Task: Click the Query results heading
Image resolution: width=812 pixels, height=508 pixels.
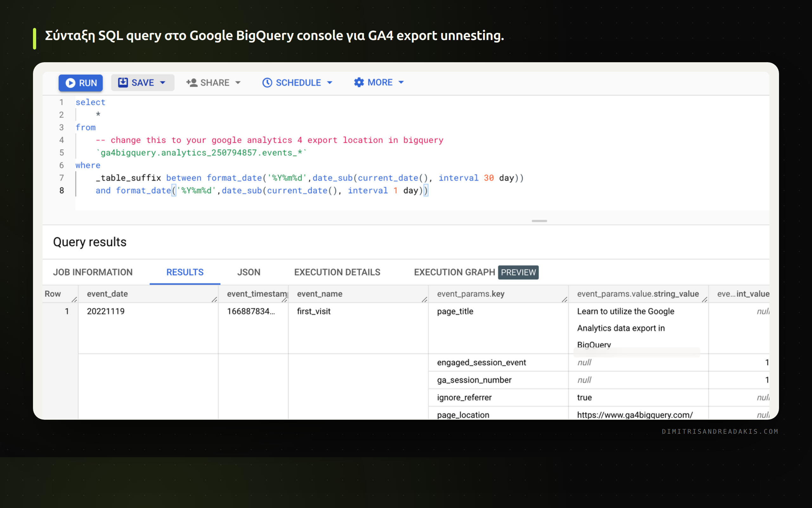Action: [x=89, y=242]
